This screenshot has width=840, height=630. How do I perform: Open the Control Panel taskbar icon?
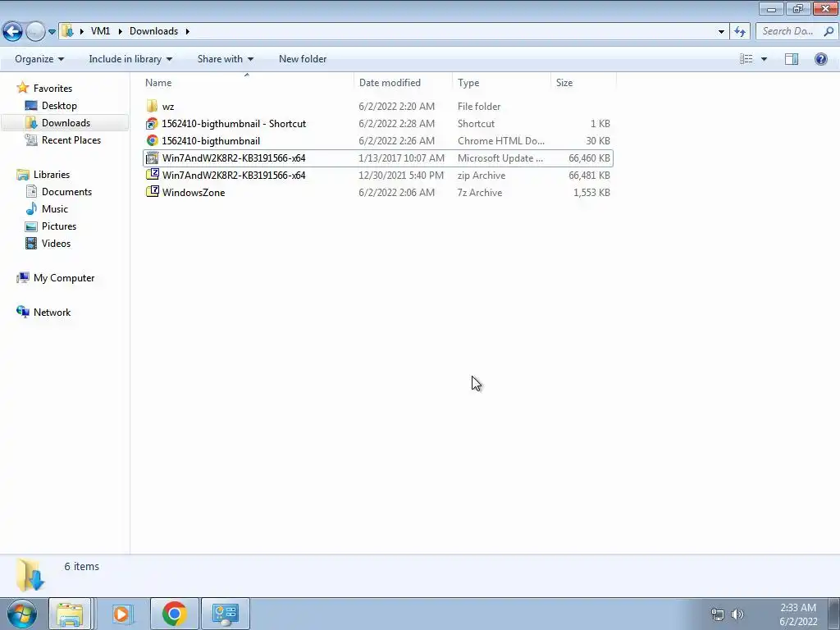point(225,614)
